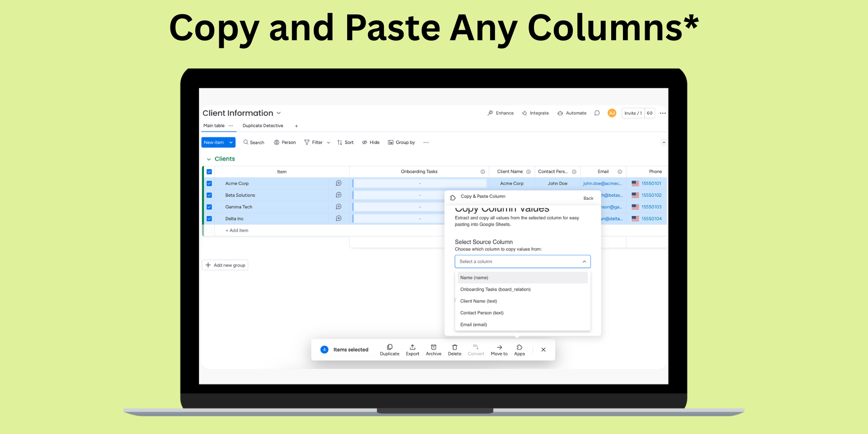Screen dimensions: 868x434
Task: Click the Export icon for selected items
Action: pos(412,347)
